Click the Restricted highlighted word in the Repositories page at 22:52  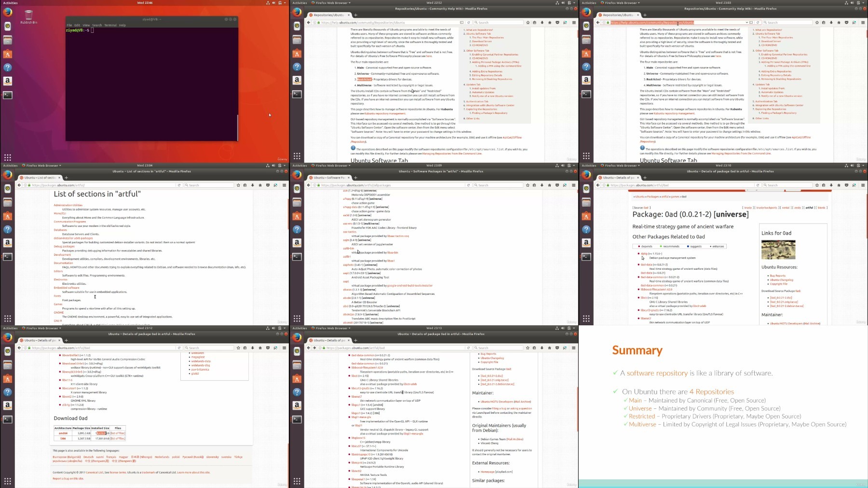click(x=365, y=79)
